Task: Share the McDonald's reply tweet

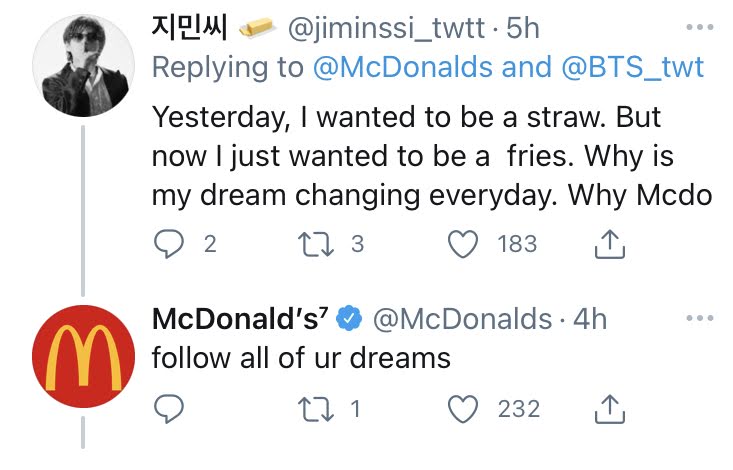Action: (610, 408)
